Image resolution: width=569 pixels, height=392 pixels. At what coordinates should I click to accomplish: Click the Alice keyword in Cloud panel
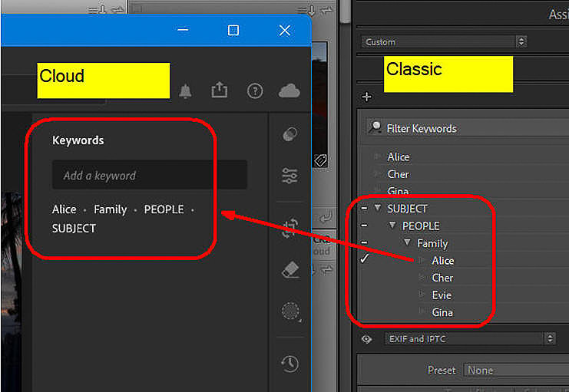click(65, 209)
